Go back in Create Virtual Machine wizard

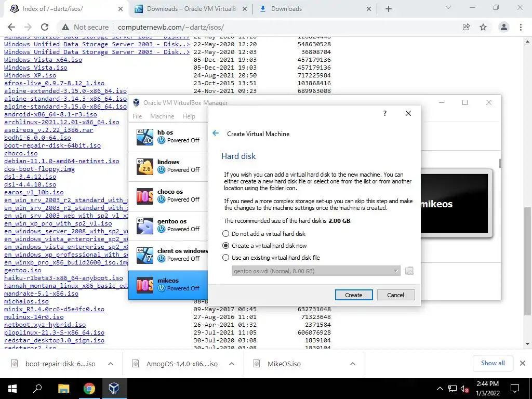click(216, 134)
